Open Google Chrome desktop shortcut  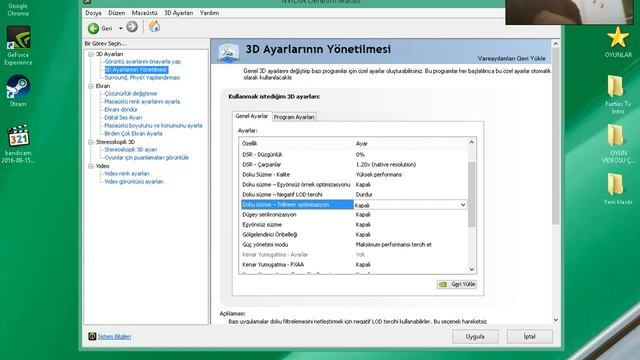18,9
